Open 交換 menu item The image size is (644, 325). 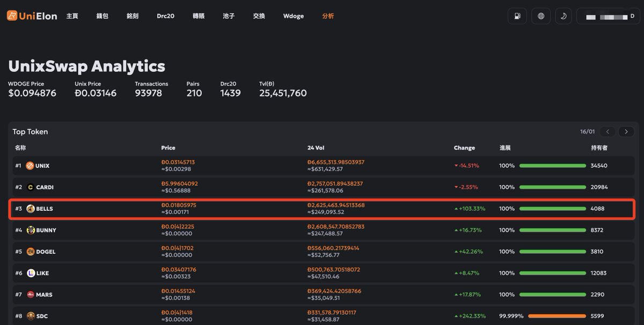click(x=259, y=16)
